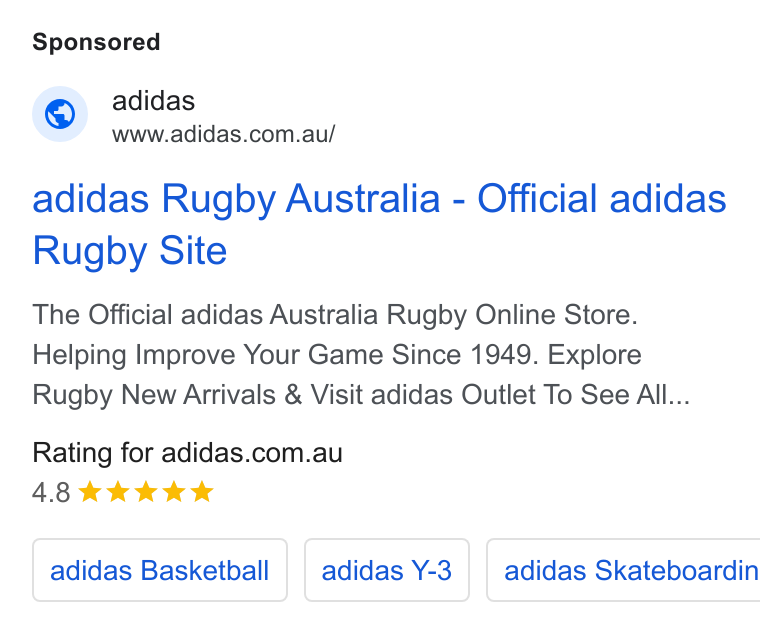Screen dimensions: 760x634
Task: Click the last yellow rating star
Action: (202, 491)
